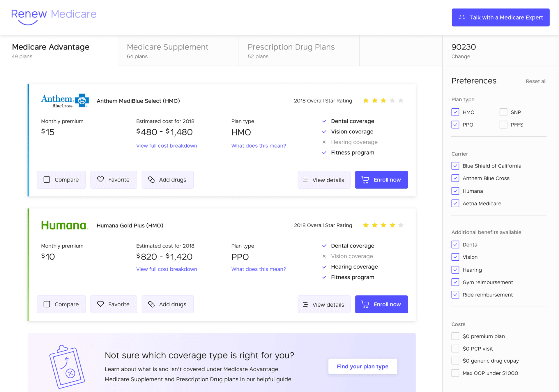This screenshot has width=559, height=392.
Task: Open 'What does this mean?' for HMO
Action: coord(259,146)
